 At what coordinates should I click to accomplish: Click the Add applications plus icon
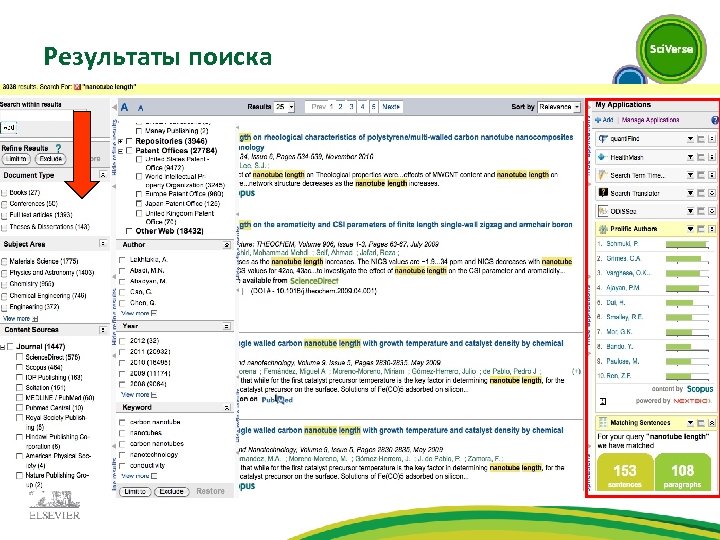[x=598, y=120]
